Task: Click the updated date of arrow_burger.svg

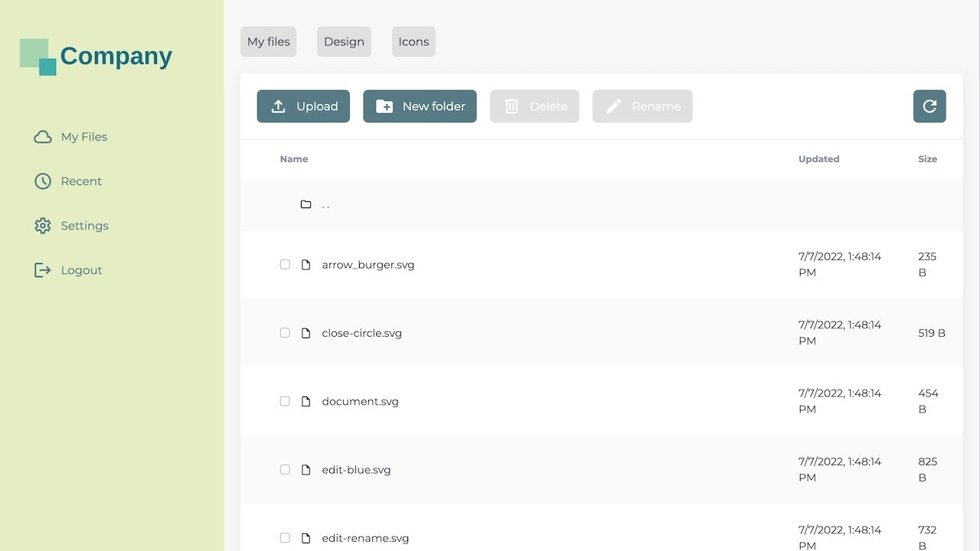Action: [x=840, y=265]
